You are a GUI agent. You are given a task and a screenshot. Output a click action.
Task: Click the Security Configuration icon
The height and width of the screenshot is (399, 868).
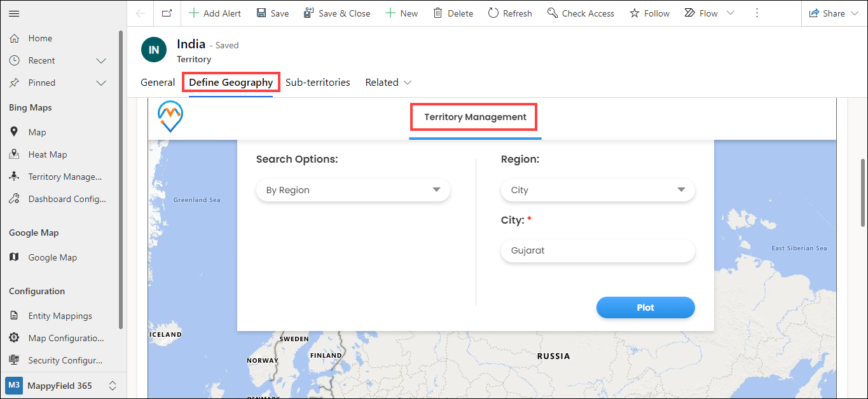[x=15, y=360]
